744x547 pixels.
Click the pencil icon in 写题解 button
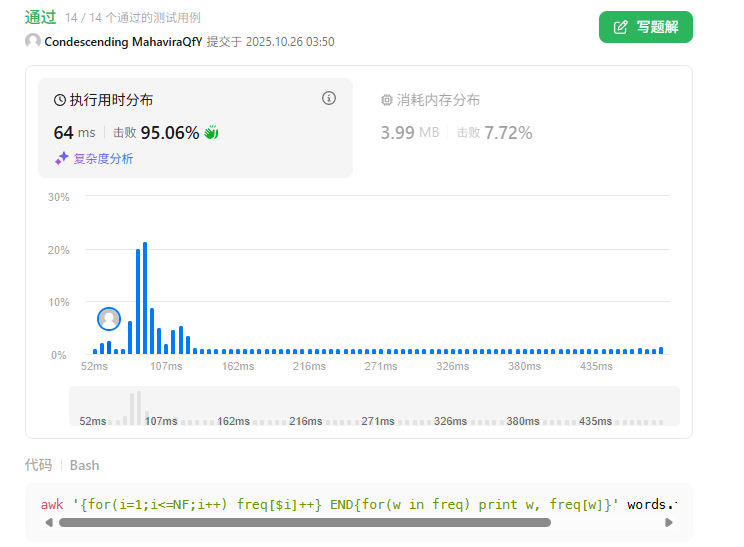pos(620,27)
